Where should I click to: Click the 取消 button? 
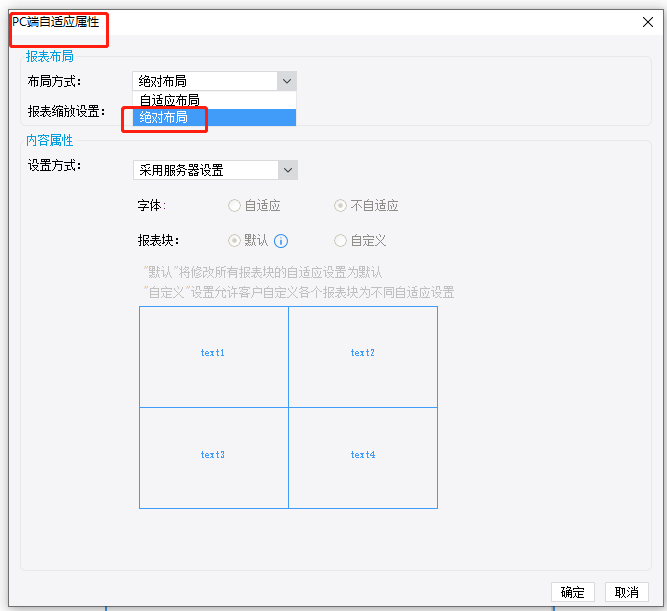tap(627, 592)
